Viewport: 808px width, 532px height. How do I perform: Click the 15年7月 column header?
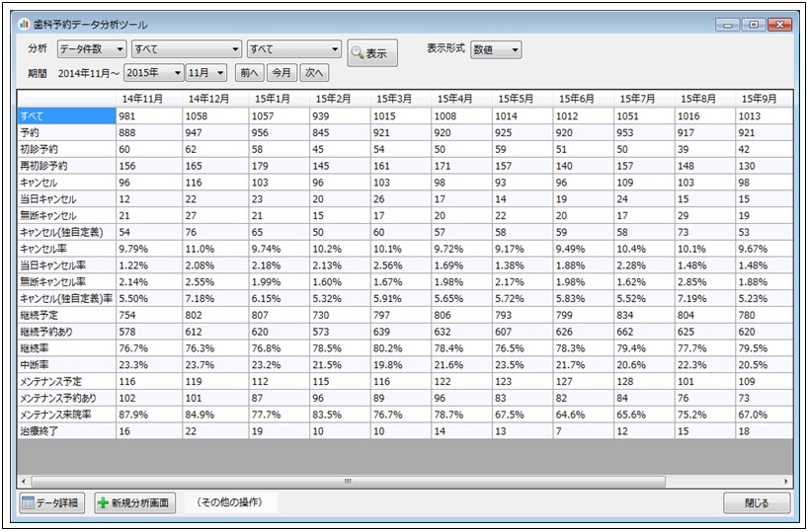tap(644, 99)
